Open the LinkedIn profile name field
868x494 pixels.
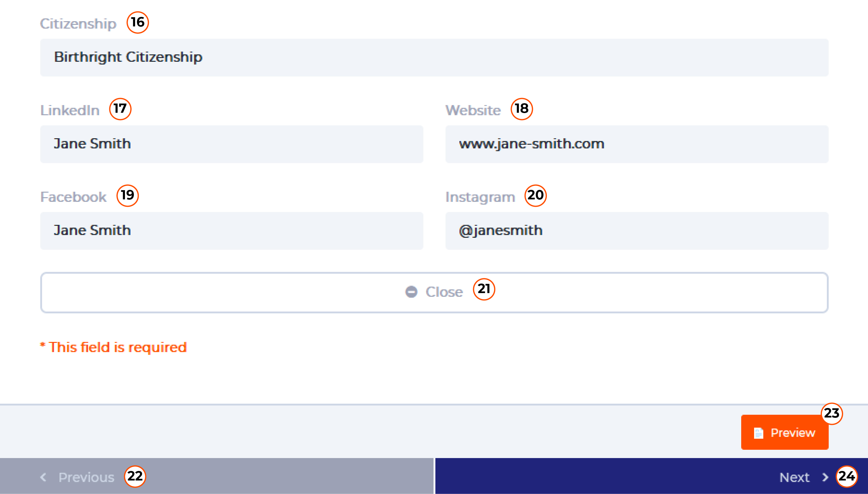[232, 144]
